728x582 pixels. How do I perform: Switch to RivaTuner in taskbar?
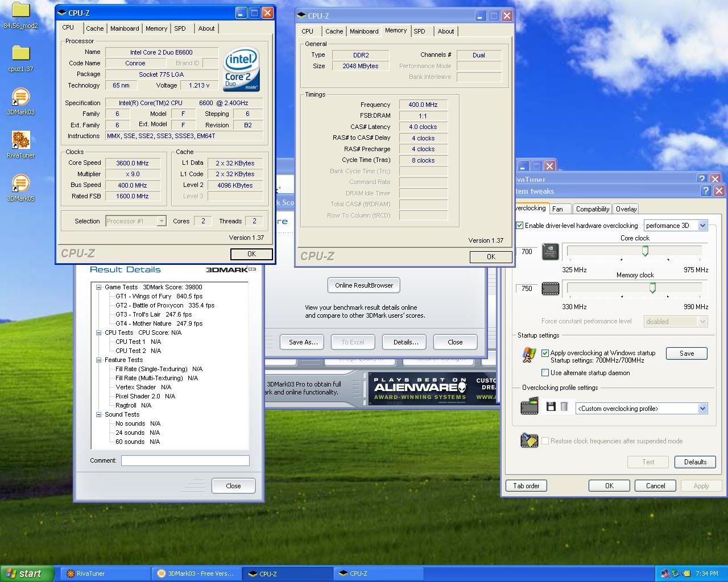(106, 573)
